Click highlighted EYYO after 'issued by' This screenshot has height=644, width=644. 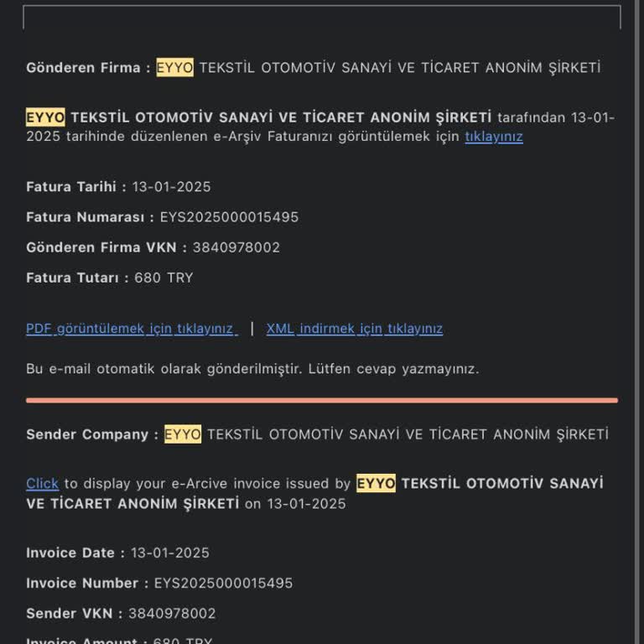(x=376, y=483)
